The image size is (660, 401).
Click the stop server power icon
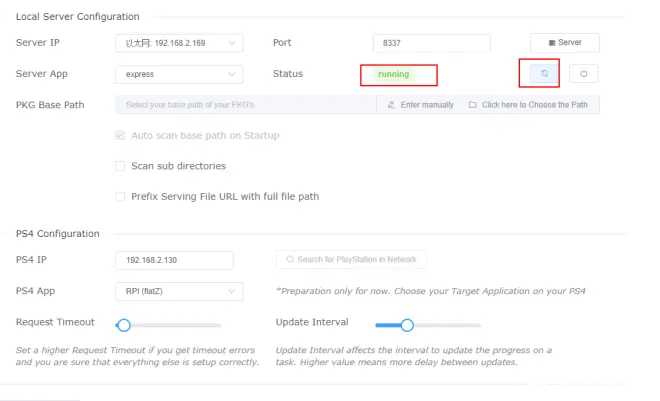[583, 74]
